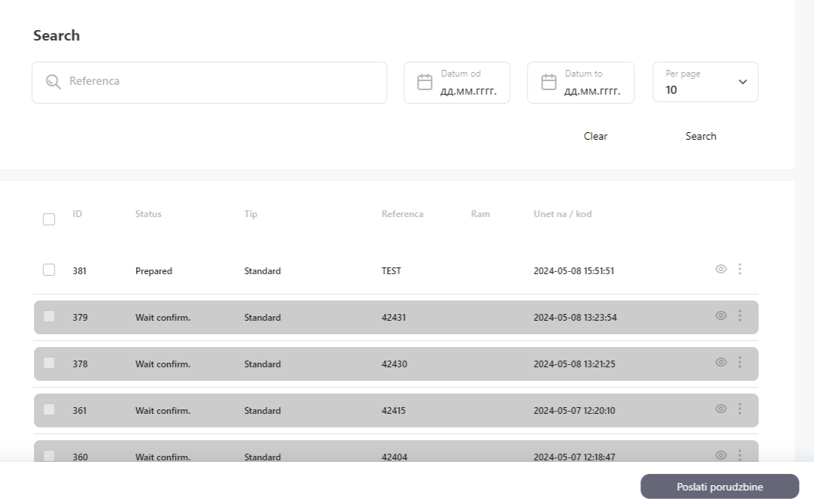The width and height of the screenshot is (814, 504).
Task: Open three-dot menu for order 379
Action: click(740, 315)
